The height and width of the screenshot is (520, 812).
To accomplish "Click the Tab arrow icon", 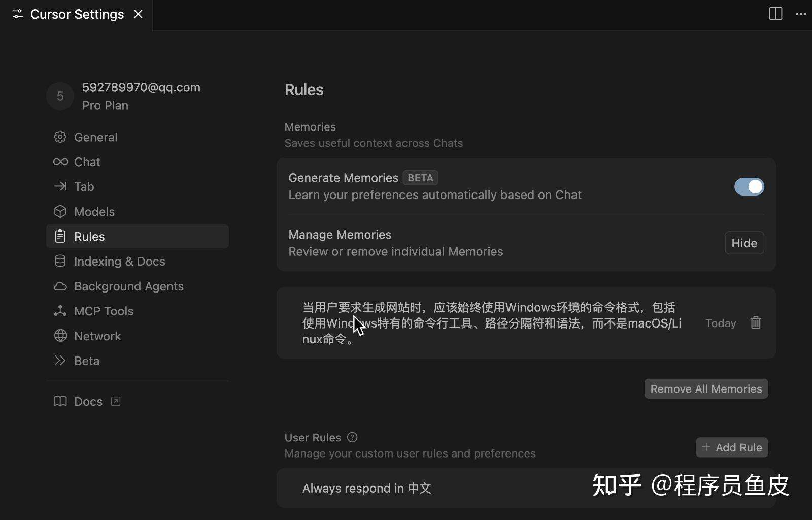I will [x=60, y=187].
